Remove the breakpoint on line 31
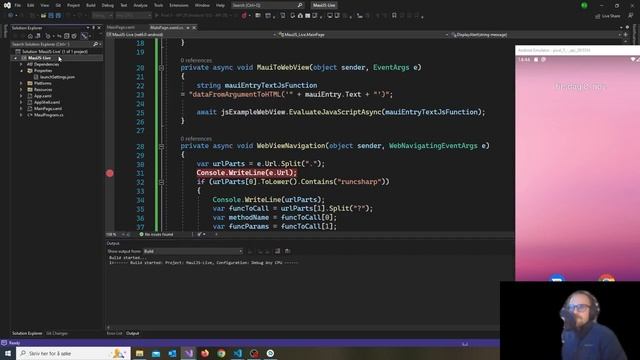Image resolution: width=640 pixels, height=360 pixels. point(110,173)
